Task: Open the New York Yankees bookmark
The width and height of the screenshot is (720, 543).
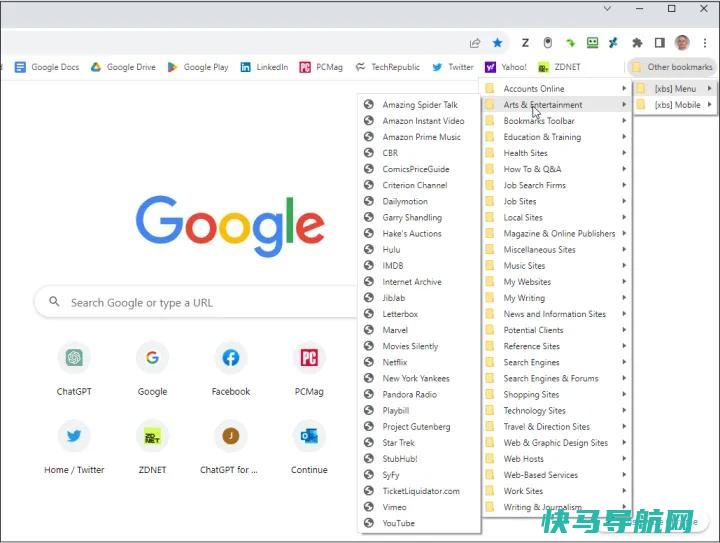Action: tap(419, 378)
